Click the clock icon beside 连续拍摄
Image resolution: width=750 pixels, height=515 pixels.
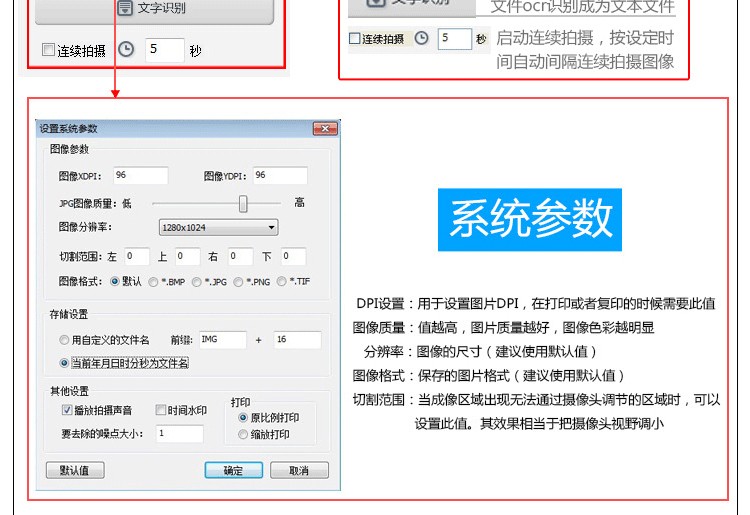click(x=125, y=49)
